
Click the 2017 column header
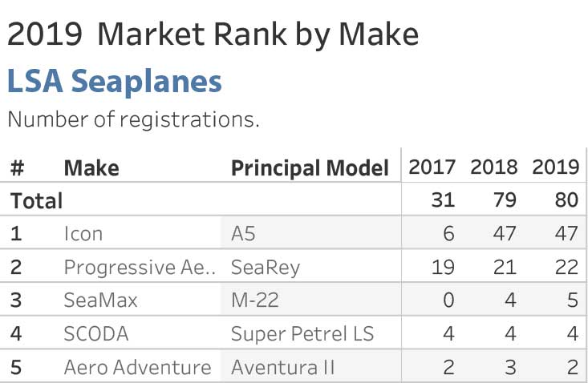pos(432,167)
